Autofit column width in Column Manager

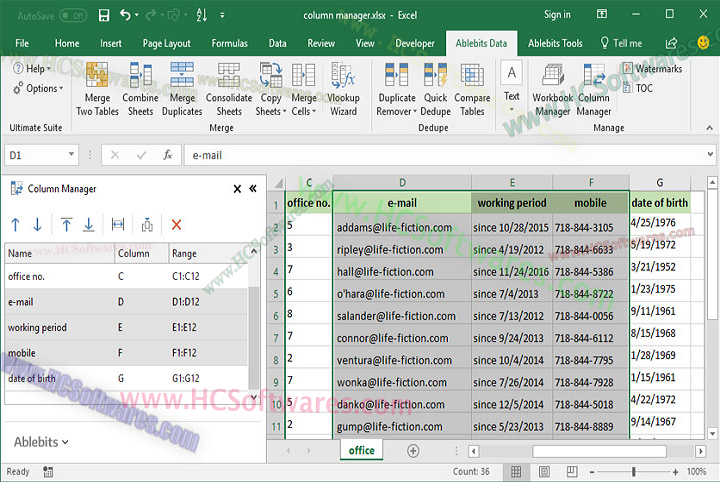[x=118, y=225]
